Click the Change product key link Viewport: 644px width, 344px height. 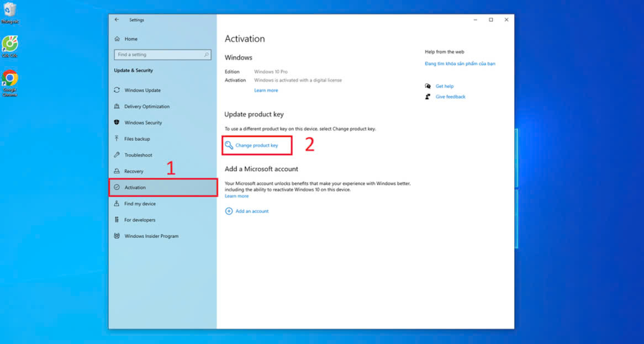257,145
